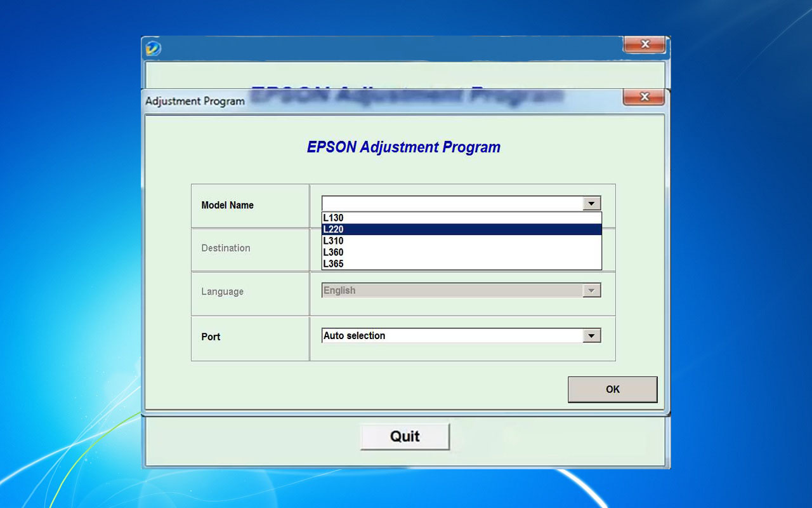Select L130 from the model list

pos(461,218)
